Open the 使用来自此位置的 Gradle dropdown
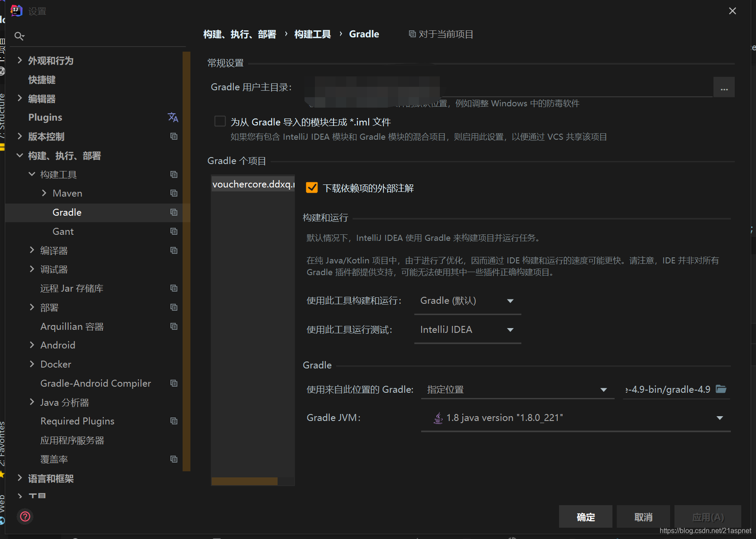This screenshot has width=756, height=539. pyautogui.click(x=517, y=389)
